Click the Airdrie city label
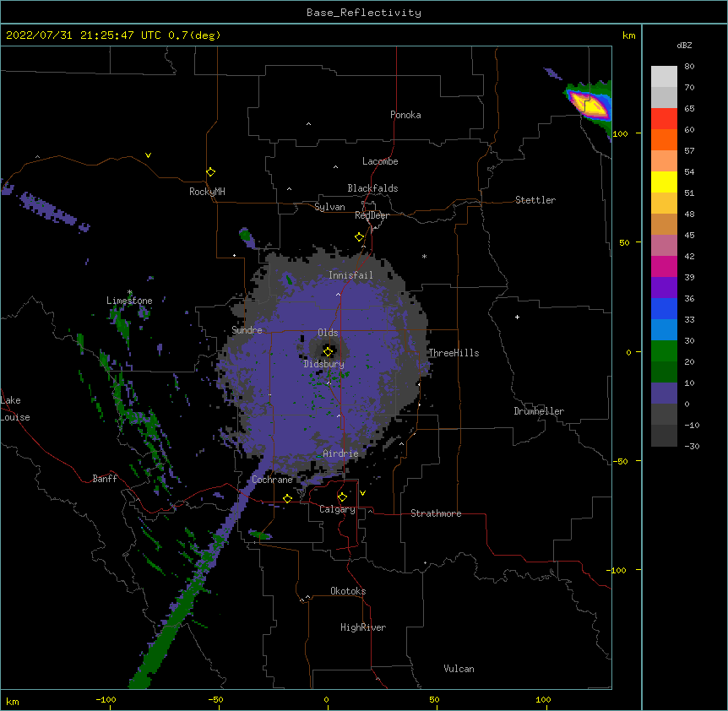 (x=340, y=453)
